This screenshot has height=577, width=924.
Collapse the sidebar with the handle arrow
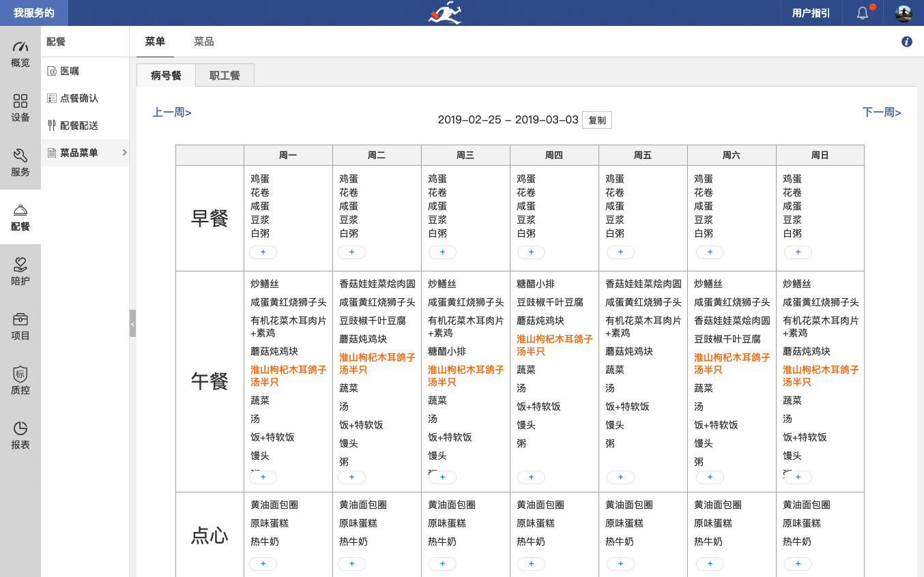[132, 323]
